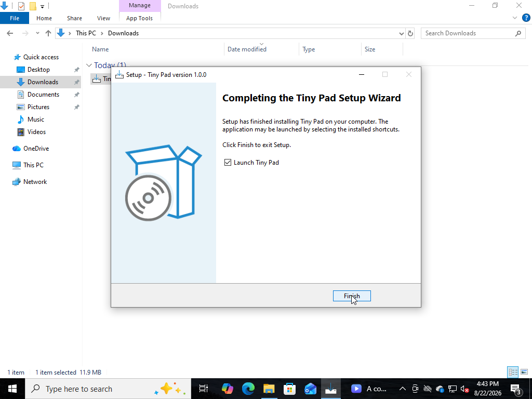Launch Copilot from the taskbar
The height and width of the screenshot is (399, 532).
click(228, 389)
